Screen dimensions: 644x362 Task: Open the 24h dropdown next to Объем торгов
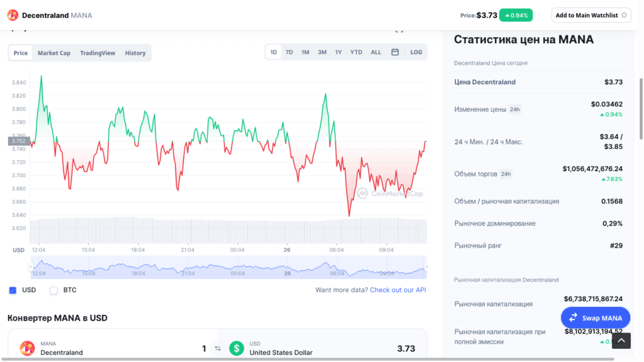click(506, 174)
